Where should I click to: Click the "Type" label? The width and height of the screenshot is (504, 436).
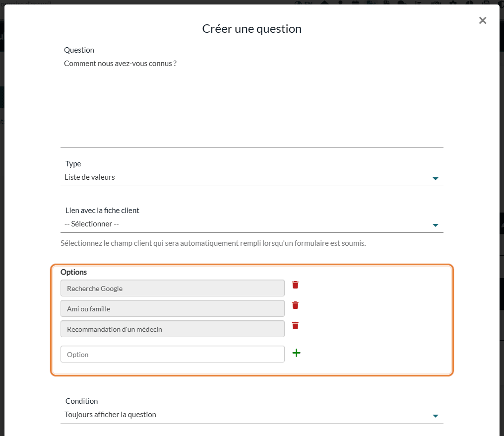click(x=73, y=164)
